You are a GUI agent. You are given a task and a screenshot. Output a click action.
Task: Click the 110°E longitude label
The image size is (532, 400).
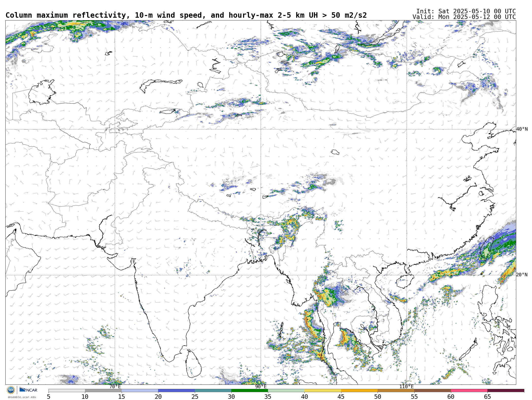click(x=406, y=387)
